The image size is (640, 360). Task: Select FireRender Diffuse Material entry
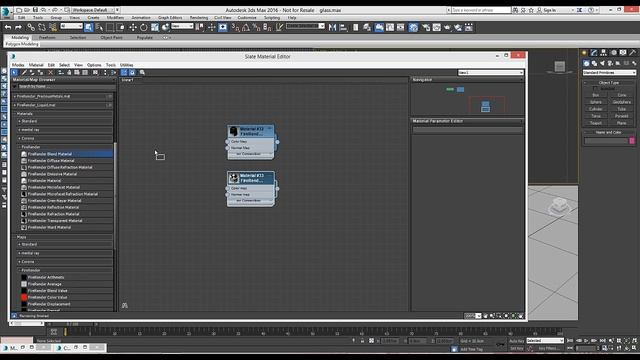66,161
